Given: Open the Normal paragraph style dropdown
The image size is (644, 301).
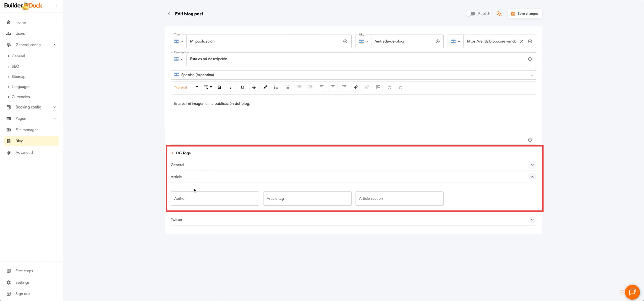Looking at the screenshot, I should pos(186,87).
